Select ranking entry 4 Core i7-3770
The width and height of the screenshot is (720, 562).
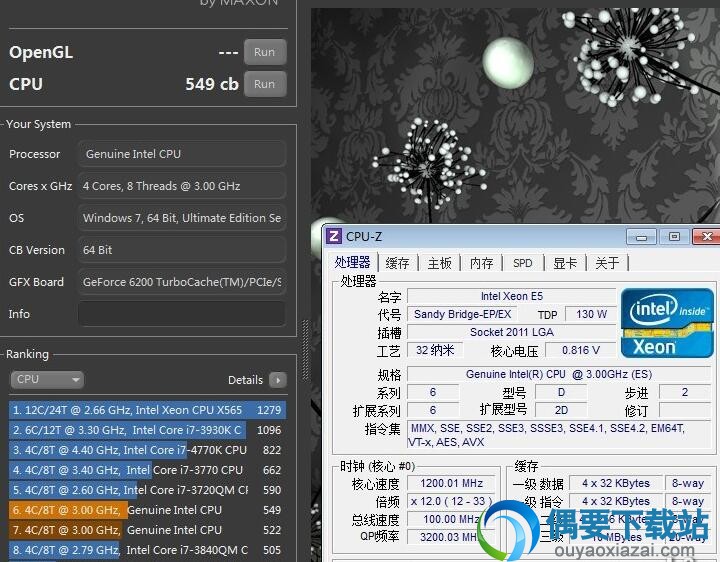pyautogui.click(x=147, y=470)
